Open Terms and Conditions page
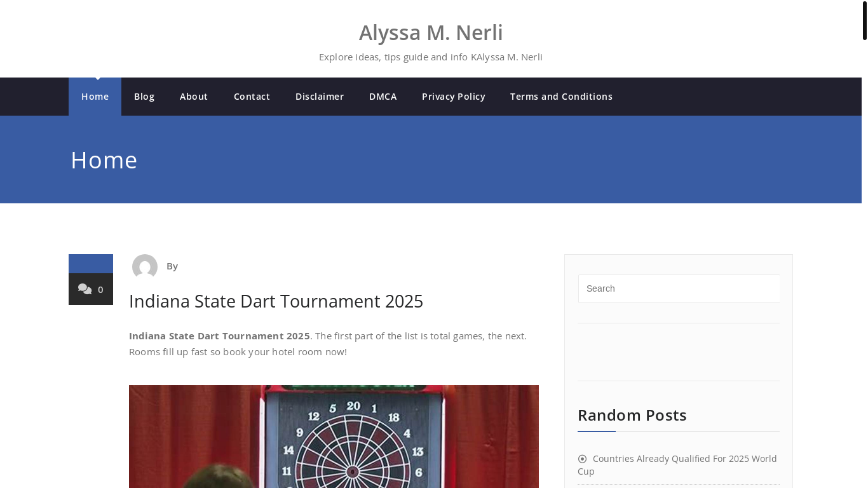Viewport: 868px width, 488px height. point(561,97)
